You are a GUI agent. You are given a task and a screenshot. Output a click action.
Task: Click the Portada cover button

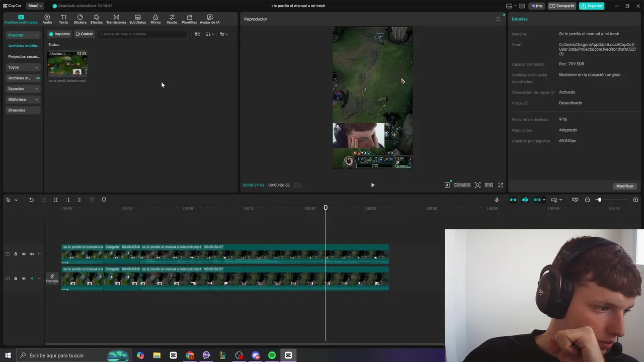(x=52, y=278)
